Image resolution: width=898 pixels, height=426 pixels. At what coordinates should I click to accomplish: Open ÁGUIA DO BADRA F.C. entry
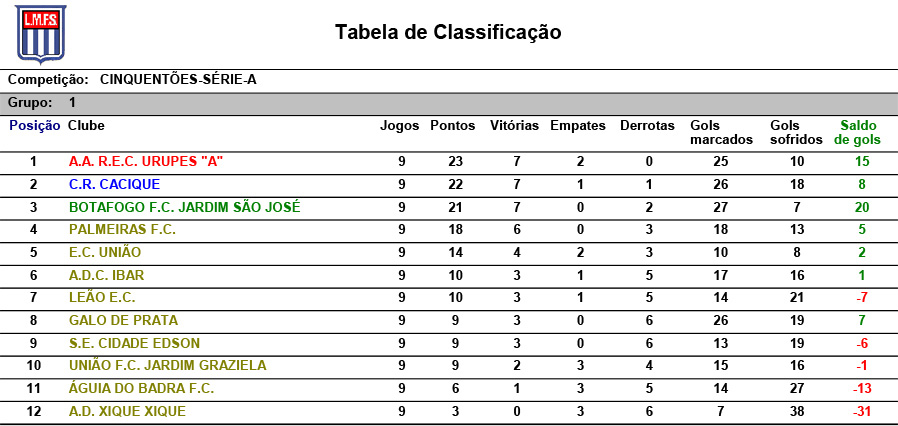(141, 388)
